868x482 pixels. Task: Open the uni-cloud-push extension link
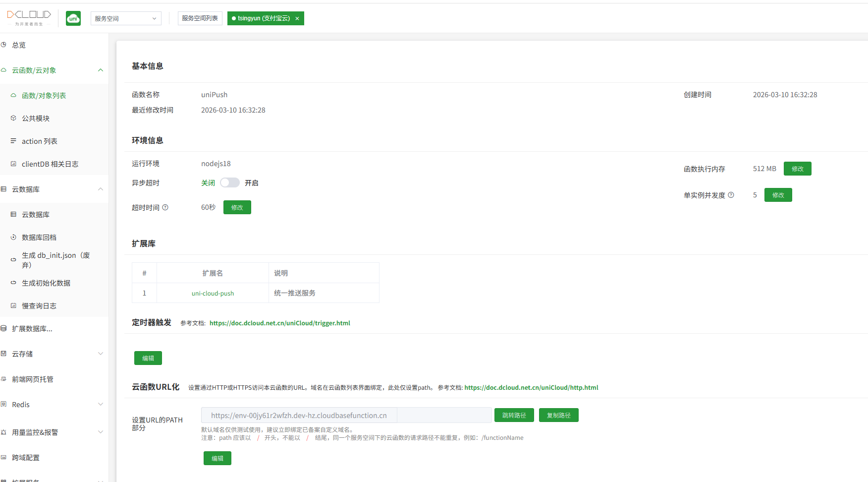[x=213, y=294]
